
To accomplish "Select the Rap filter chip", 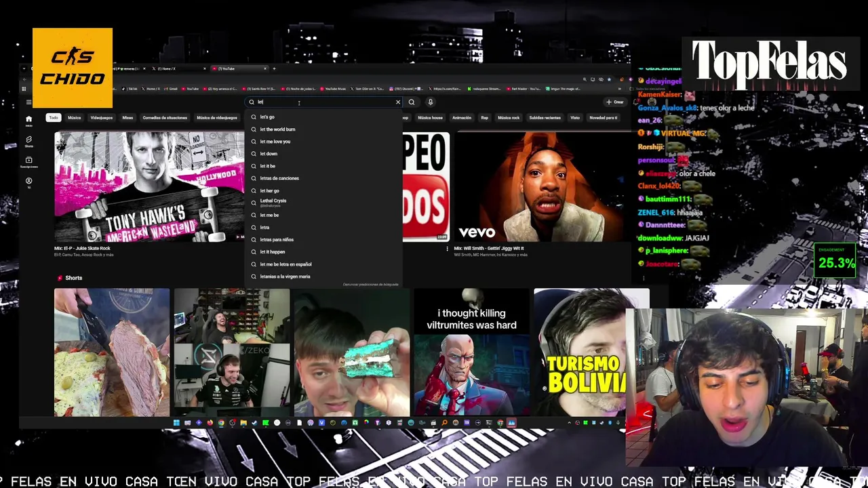I will point(484,118).
